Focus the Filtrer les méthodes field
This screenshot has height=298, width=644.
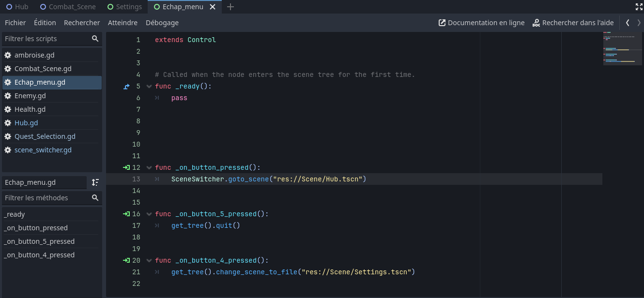point(52,198)
